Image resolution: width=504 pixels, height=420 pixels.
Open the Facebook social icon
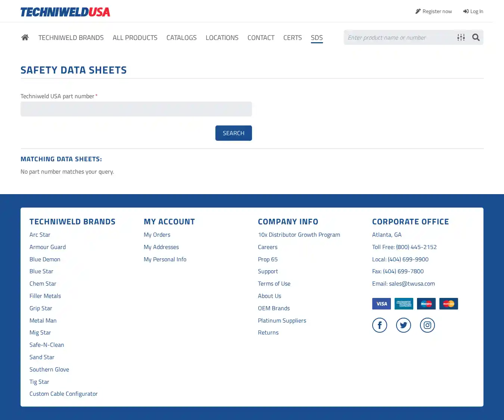click(379, 325)
